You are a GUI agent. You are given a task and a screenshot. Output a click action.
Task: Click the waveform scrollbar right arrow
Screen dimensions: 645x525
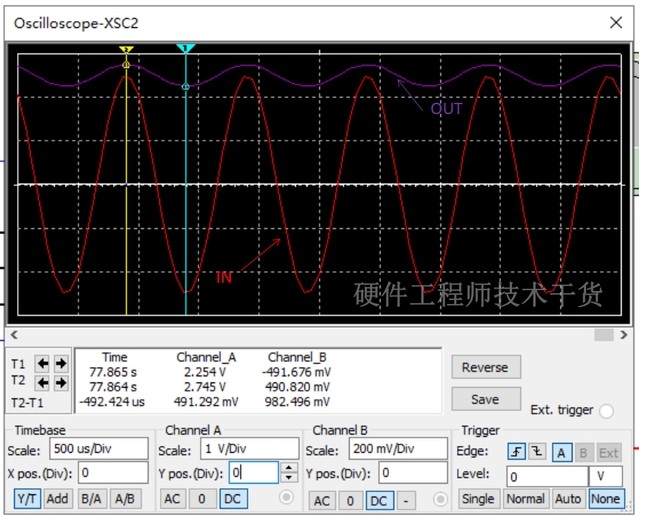[624, 335]
